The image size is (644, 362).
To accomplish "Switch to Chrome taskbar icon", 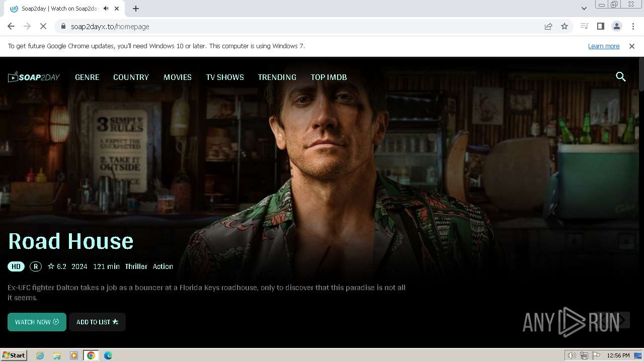I will (91, 355).
